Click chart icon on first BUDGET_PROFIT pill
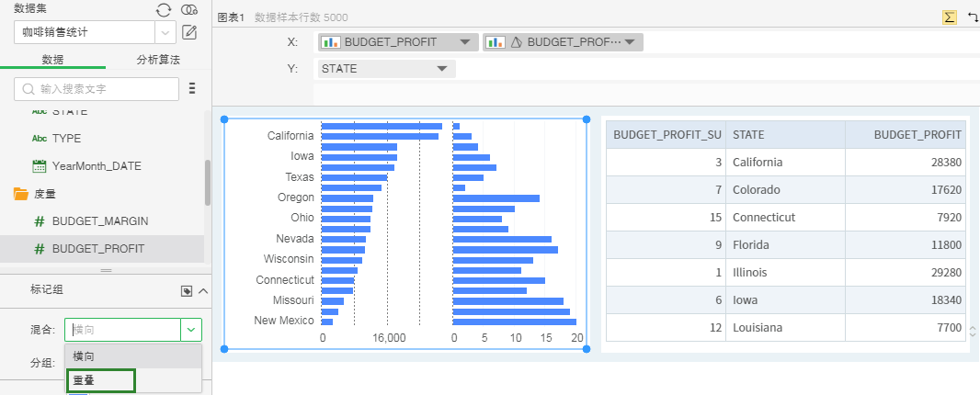Screen dimensions: 980x395 tap(331, 42)
